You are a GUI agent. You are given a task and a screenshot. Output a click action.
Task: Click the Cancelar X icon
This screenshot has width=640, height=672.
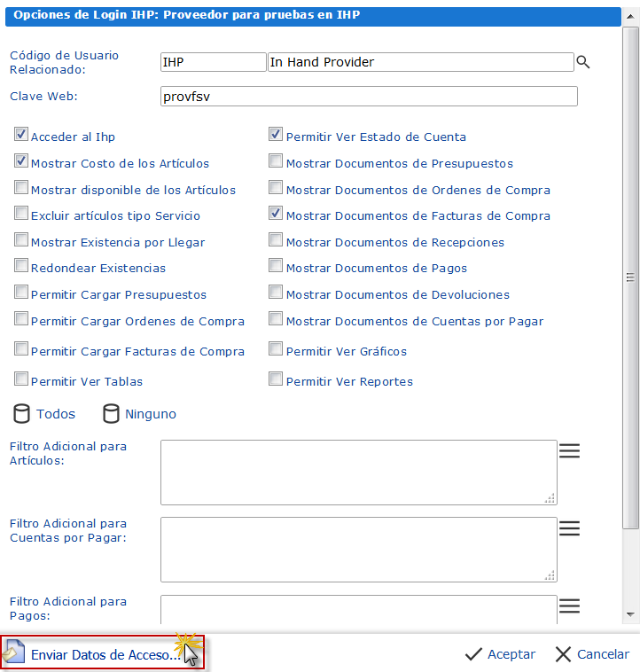point(563,654)
